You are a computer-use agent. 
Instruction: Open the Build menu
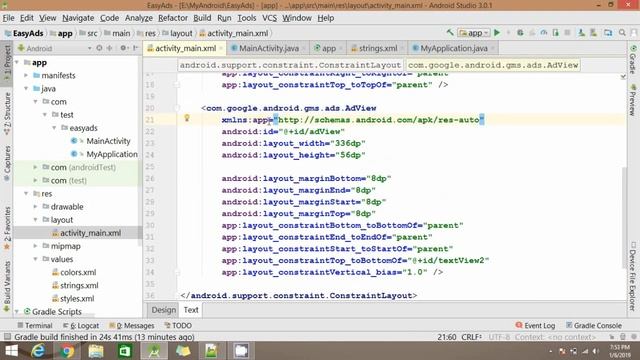coord(202,18)
